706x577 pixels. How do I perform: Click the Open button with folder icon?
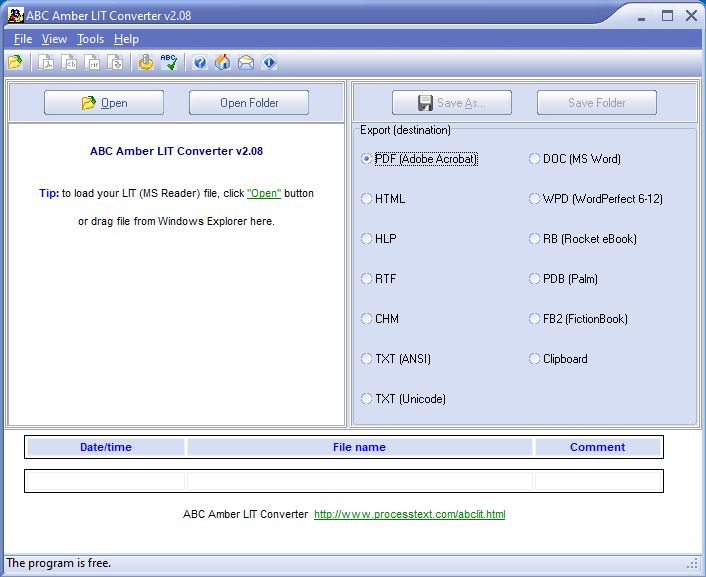(104, 103)
